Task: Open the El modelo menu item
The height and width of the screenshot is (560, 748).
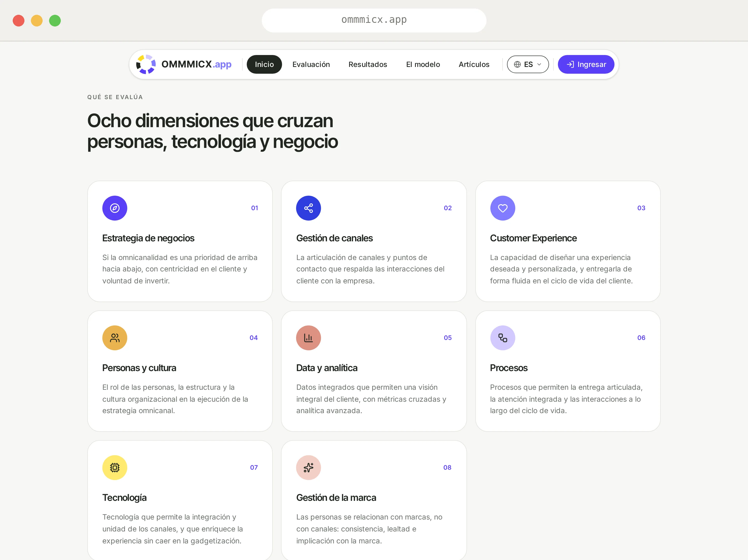Action: pyautogui.click(x=423, y=64)
